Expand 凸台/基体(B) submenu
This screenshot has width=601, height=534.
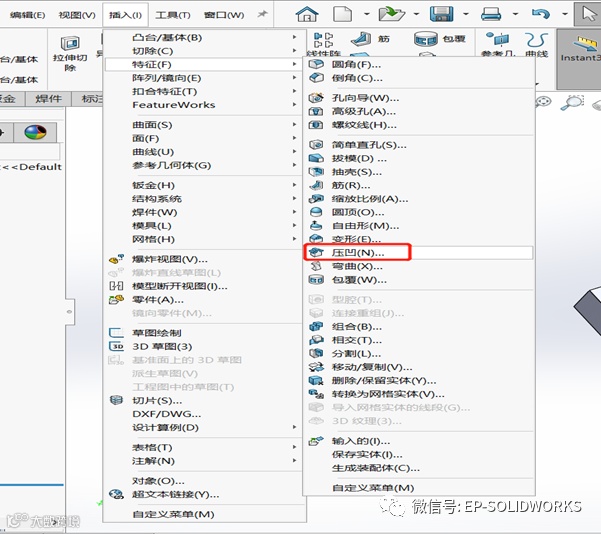coord(205,37)
